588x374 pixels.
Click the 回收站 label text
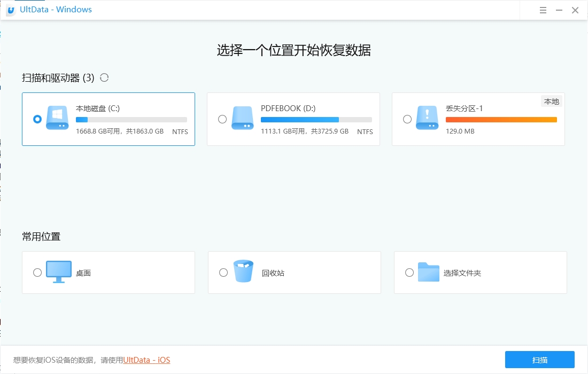273,273
